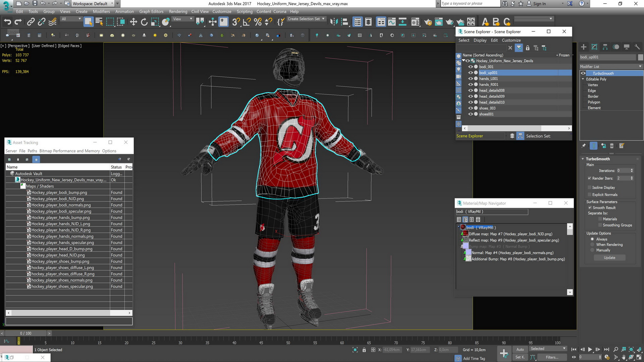
Task: Toggle Window/Crossing selection icon
Action: (x=121, y=22)
